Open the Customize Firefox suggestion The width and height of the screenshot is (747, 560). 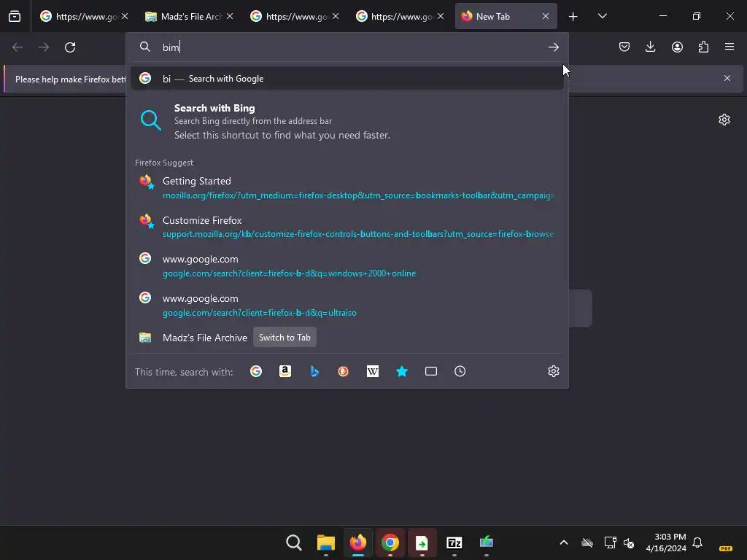[x=347, y=227]
